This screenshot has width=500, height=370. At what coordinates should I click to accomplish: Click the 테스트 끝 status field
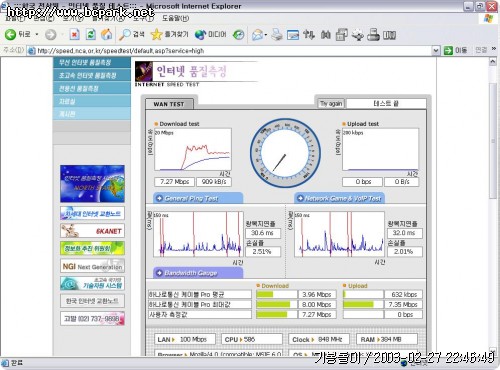click(386, 103)
